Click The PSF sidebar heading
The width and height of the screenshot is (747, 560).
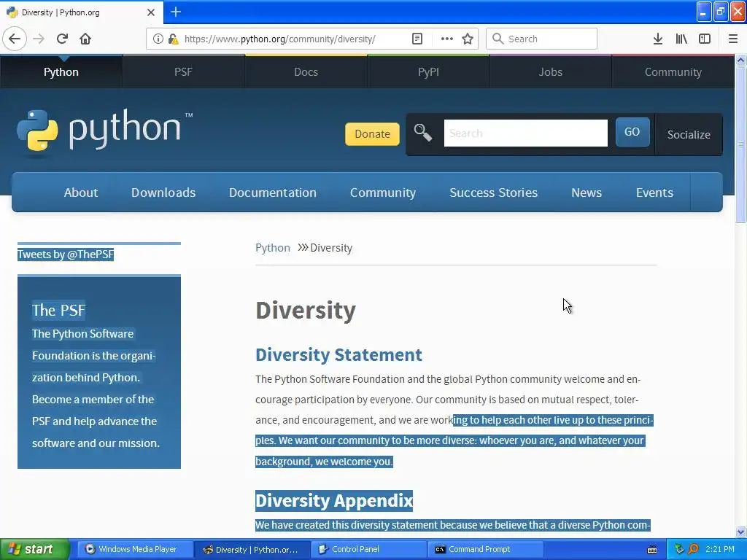[x=58, y=311]
